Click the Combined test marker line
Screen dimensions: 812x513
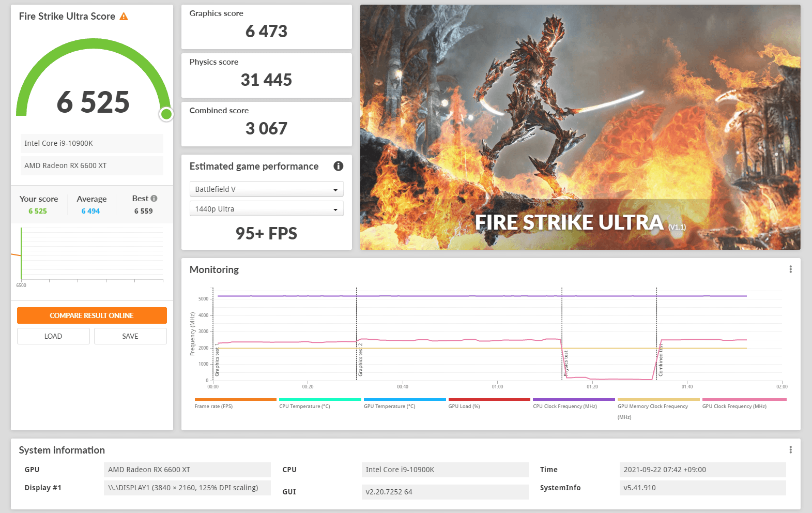[656, 334]
